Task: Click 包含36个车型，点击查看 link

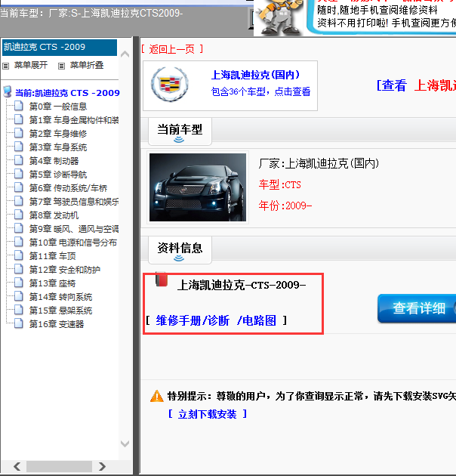Action: 260,91
